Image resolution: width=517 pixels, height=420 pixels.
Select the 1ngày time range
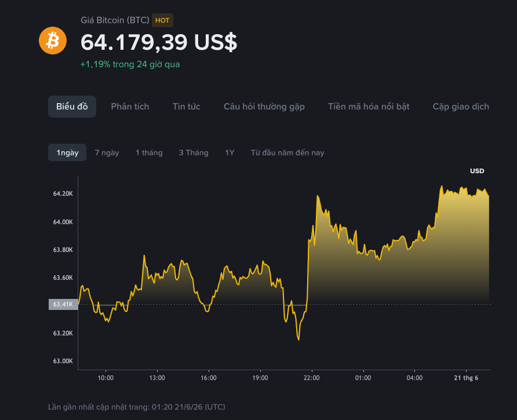pos(67,152)
